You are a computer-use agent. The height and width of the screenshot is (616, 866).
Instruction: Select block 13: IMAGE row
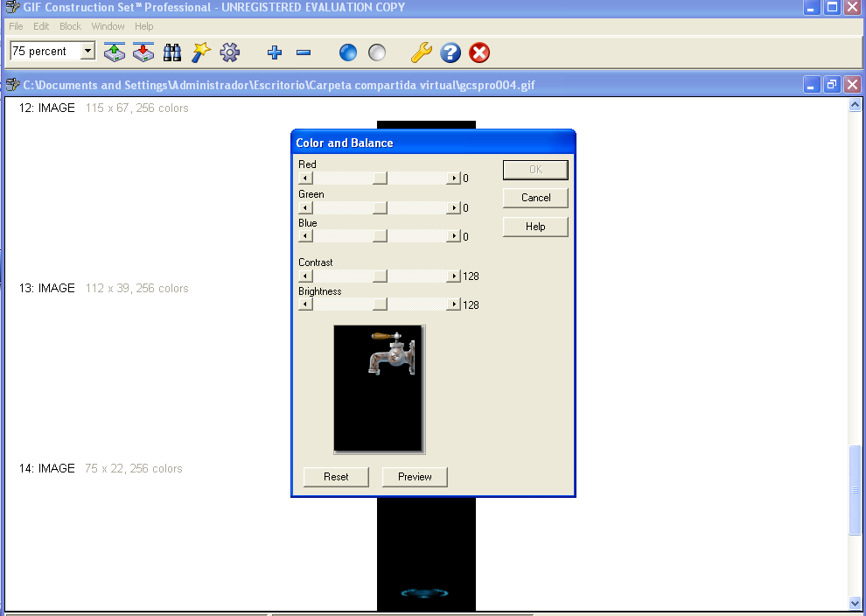[103, 288]
